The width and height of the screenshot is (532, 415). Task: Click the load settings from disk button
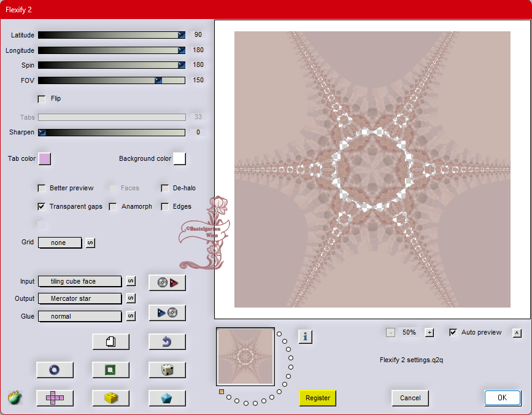pyautogui.click(x=167, y=282)
